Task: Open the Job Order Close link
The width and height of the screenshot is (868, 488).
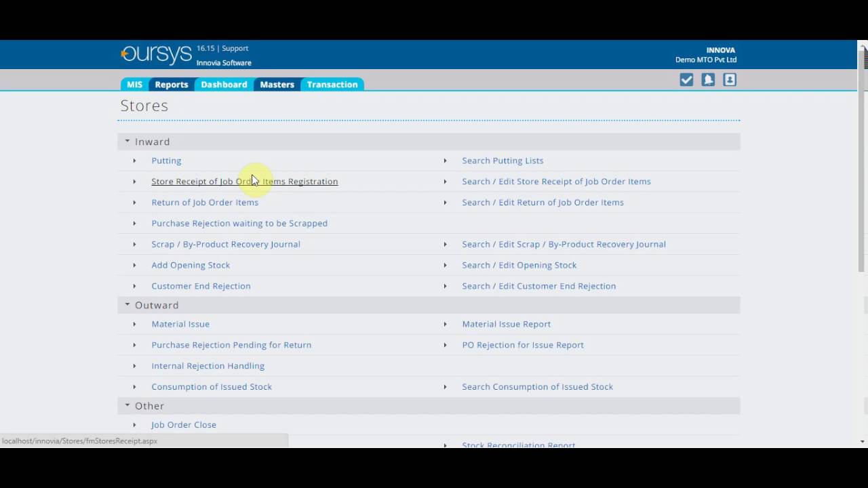Action: pyautogui.click(x=184, y=425)
